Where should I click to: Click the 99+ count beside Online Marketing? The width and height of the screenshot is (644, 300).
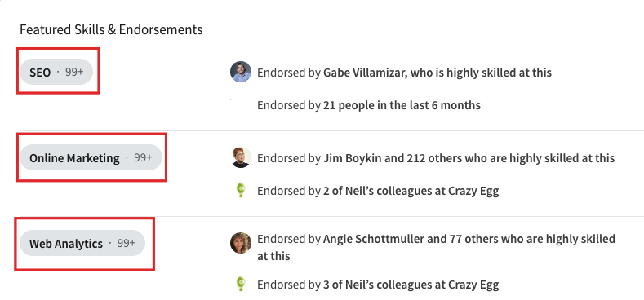coord(143,157)
